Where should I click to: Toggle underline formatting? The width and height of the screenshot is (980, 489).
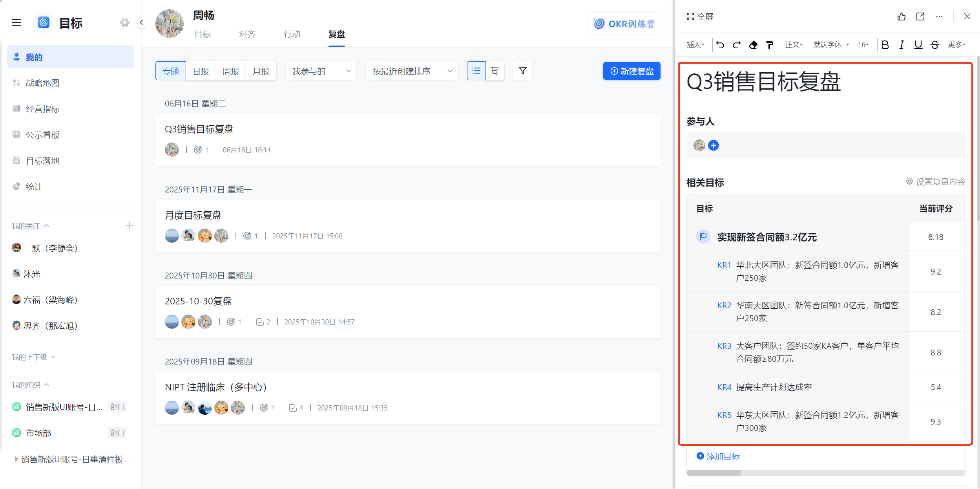918,45
